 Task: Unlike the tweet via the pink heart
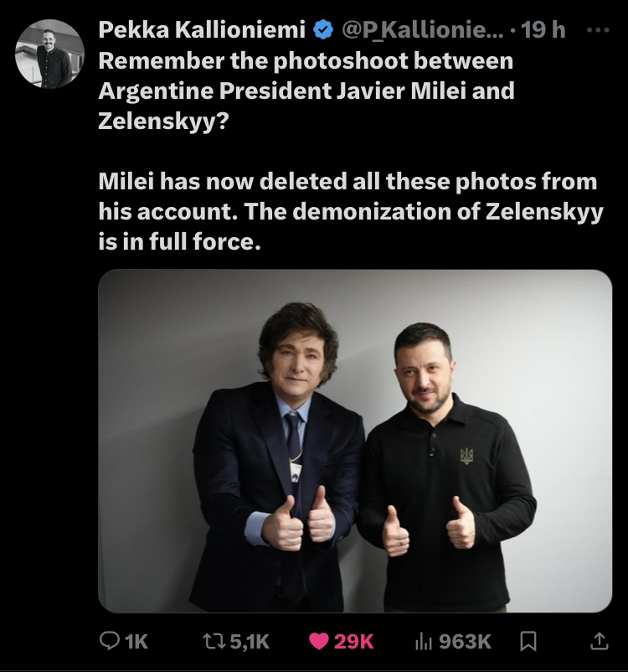pyautogui.click(x=318, y=641)
